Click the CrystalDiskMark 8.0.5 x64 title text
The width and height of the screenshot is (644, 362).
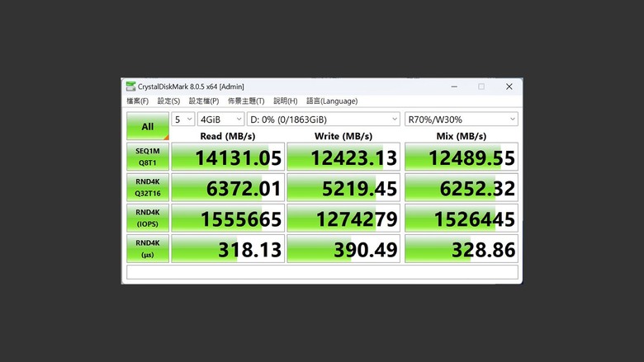(x=191, y=87)
